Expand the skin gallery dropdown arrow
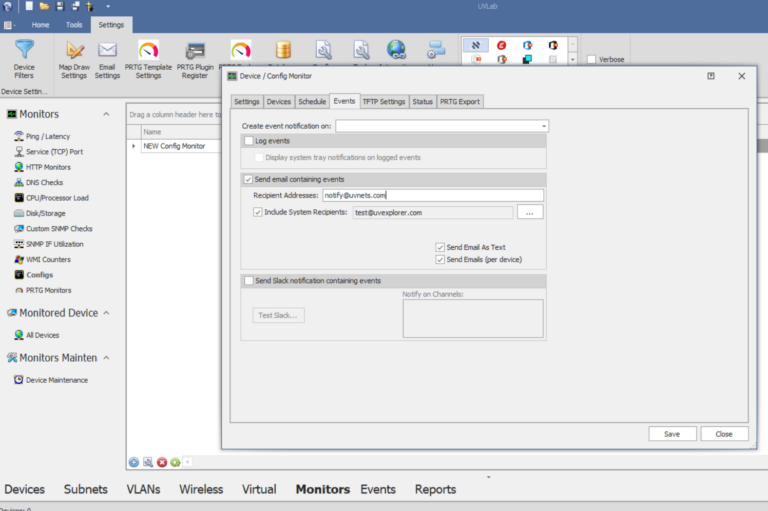 tap(573, 59)
